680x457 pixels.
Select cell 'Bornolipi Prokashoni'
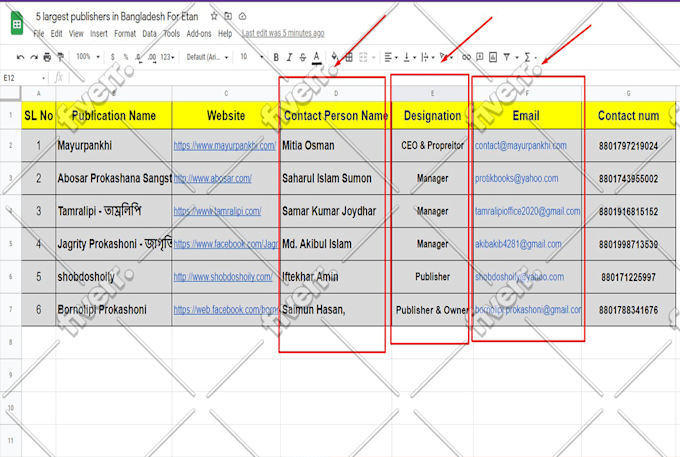[x=114, y=310]
